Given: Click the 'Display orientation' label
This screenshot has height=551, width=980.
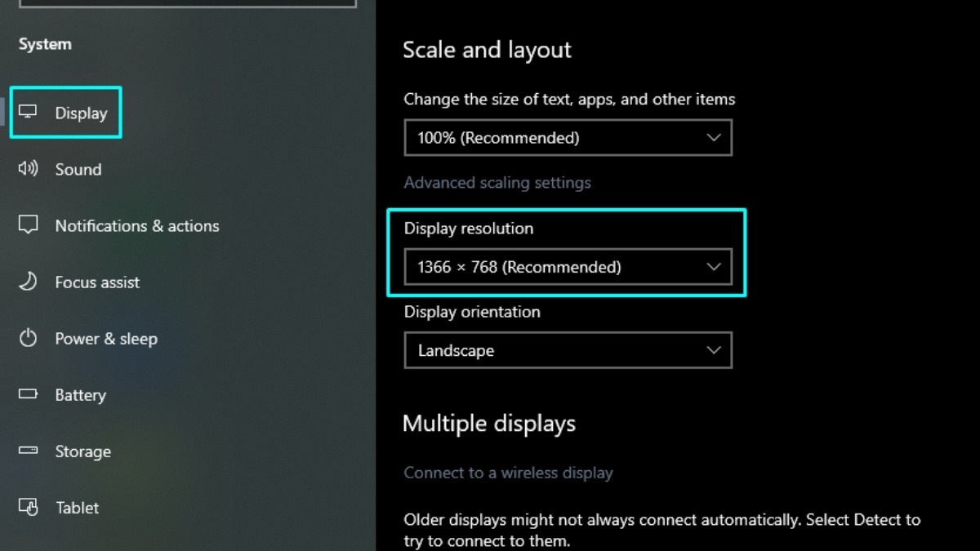Looking at the screenshot, I should point(472,312).
